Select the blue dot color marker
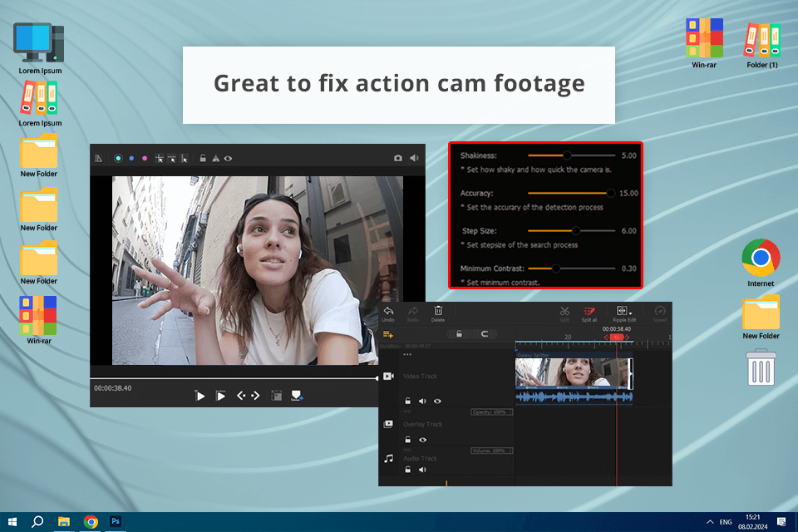The image size is (798, 532). (131, 158)
